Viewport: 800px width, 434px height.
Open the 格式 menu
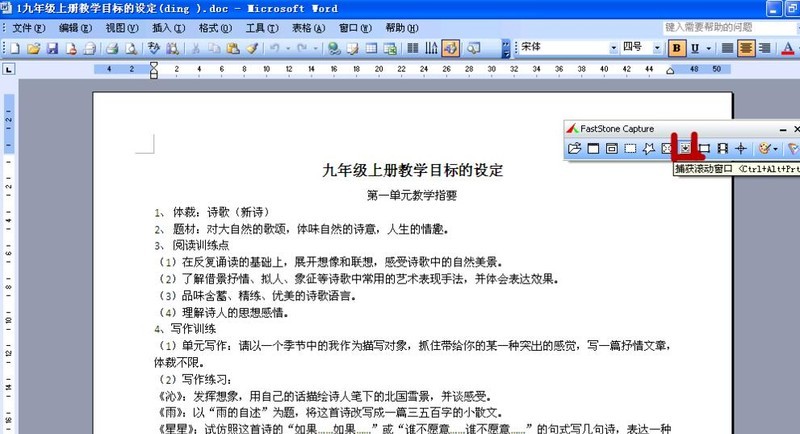tap(215, 28)
